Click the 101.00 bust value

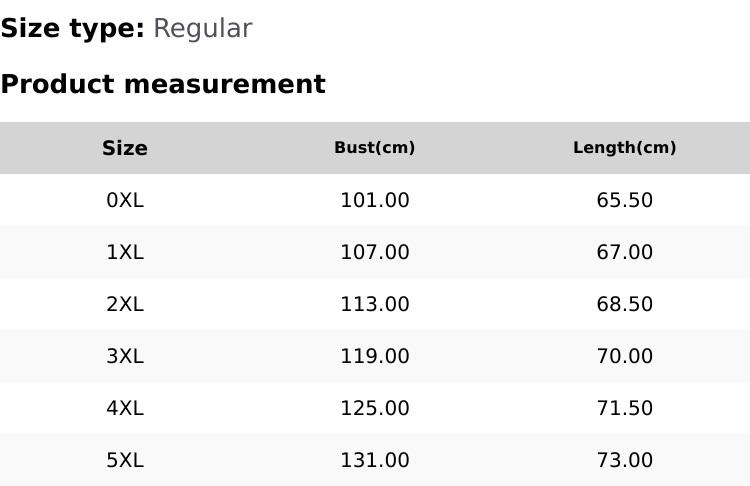tap(375, 200)
